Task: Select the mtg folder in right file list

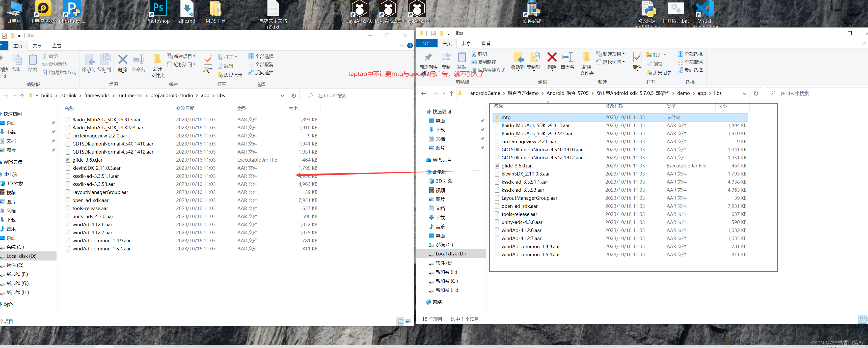Action: click(x=506, y=117)
